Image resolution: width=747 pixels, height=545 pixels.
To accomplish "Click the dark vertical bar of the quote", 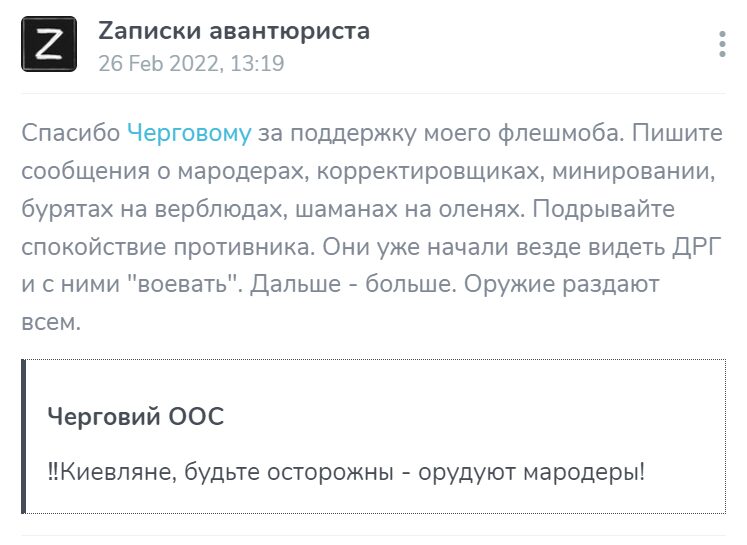I will pos(24,436).
